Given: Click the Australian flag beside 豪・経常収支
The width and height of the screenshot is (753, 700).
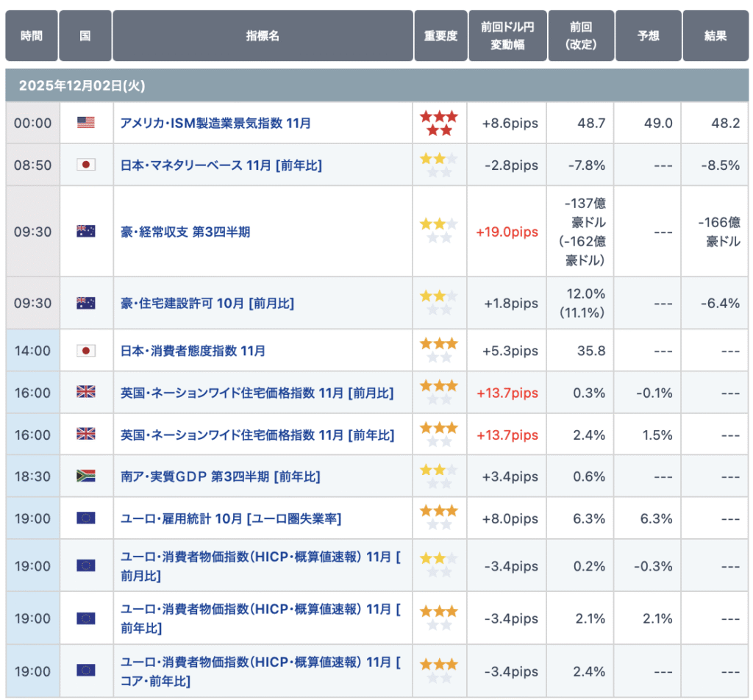Looking at the screenshot, I should (85, 232).
